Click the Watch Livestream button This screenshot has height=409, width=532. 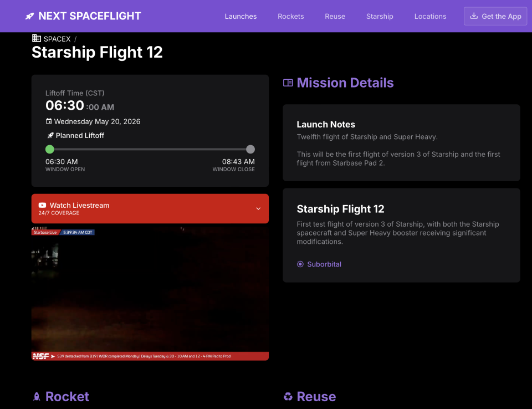(150, 209)
